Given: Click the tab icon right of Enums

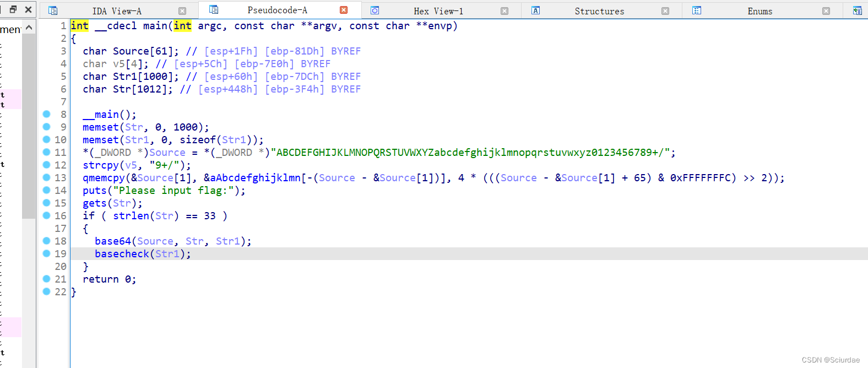Looking at the screenshot, I should point(858,10).
